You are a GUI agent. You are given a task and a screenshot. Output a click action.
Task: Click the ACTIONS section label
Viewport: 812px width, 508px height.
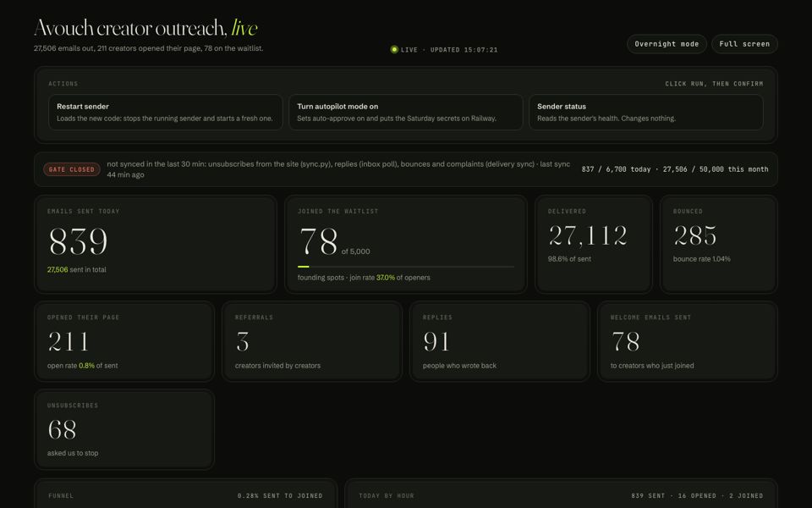63,84
